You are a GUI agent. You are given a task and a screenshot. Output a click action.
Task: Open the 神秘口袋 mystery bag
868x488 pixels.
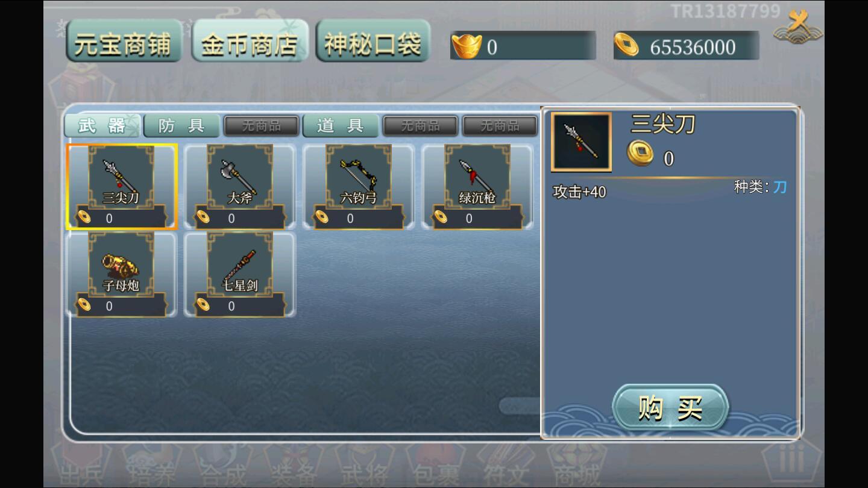point(373,41)
